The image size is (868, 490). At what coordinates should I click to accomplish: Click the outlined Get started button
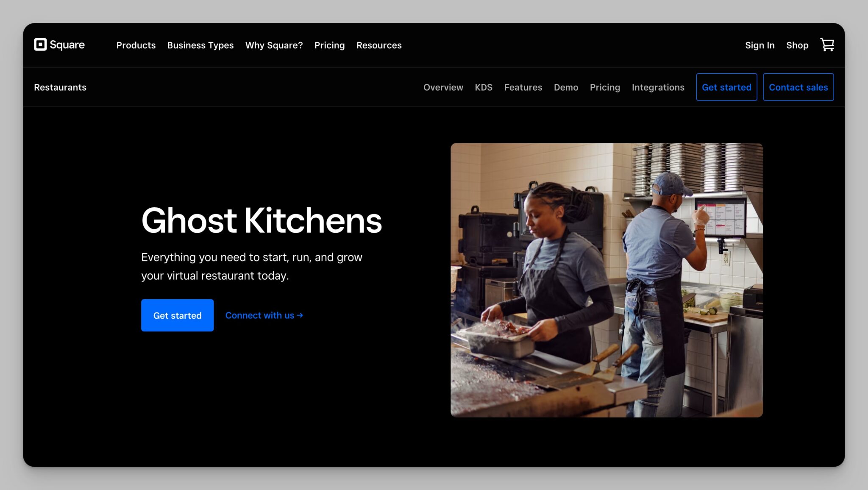point(726,87)
